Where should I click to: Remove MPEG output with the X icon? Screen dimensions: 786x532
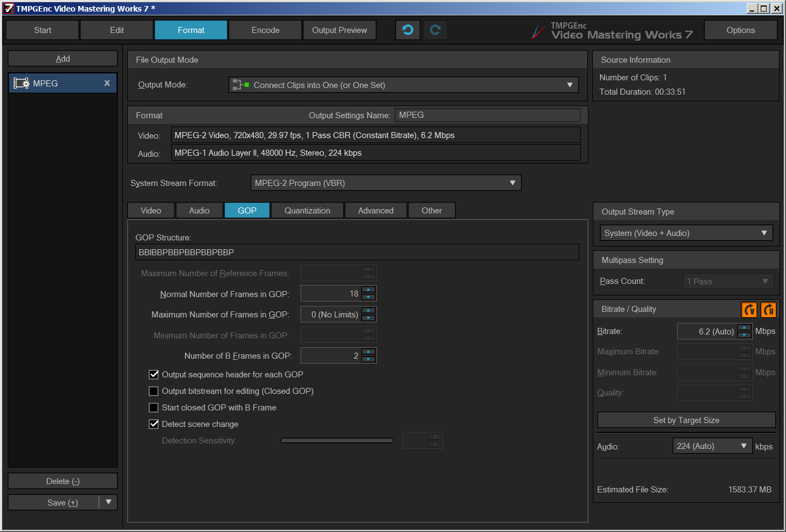click(107, 83)
